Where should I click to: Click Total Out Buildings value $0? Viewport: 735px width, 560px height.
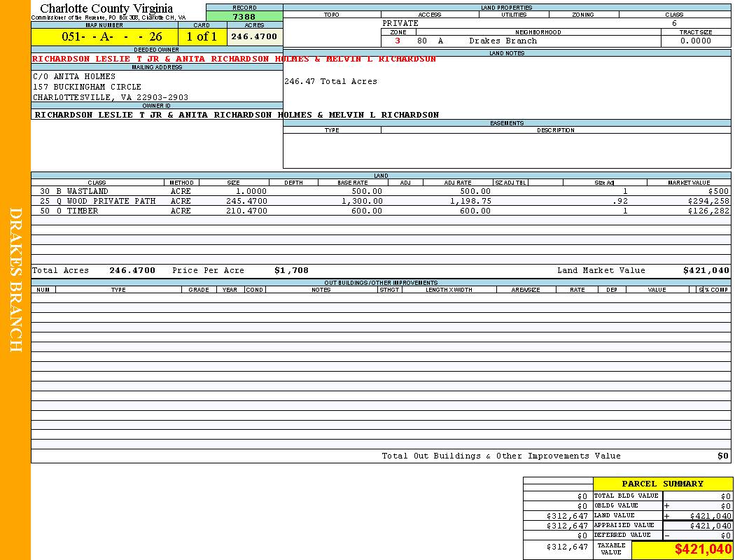tap(722, 456)
